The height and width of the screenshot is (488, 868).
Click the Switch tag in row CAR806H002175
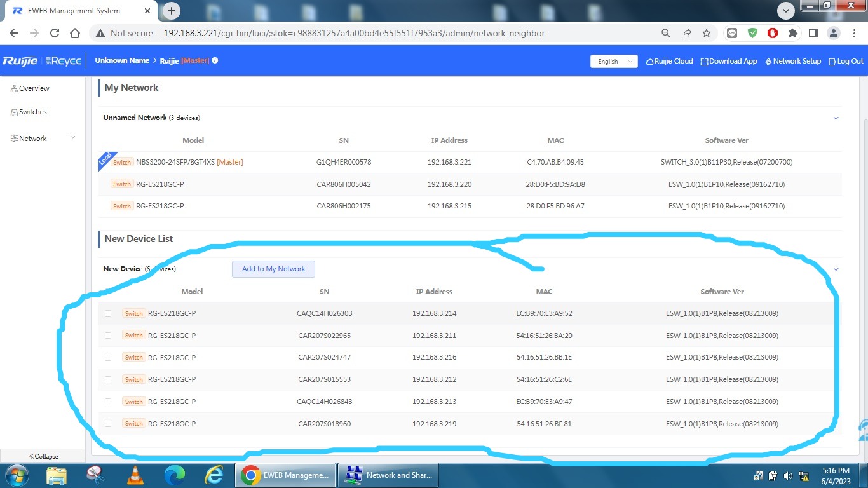click(122, 206)
